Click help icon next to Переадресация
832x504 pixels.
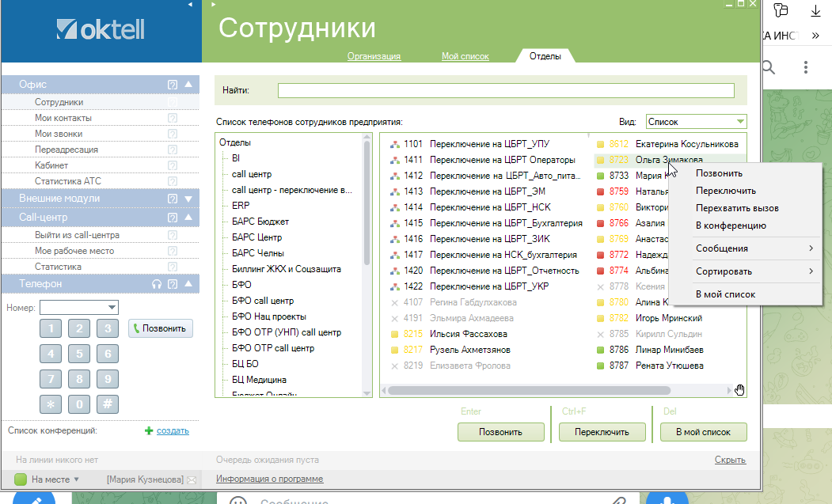tap(173, 150)
